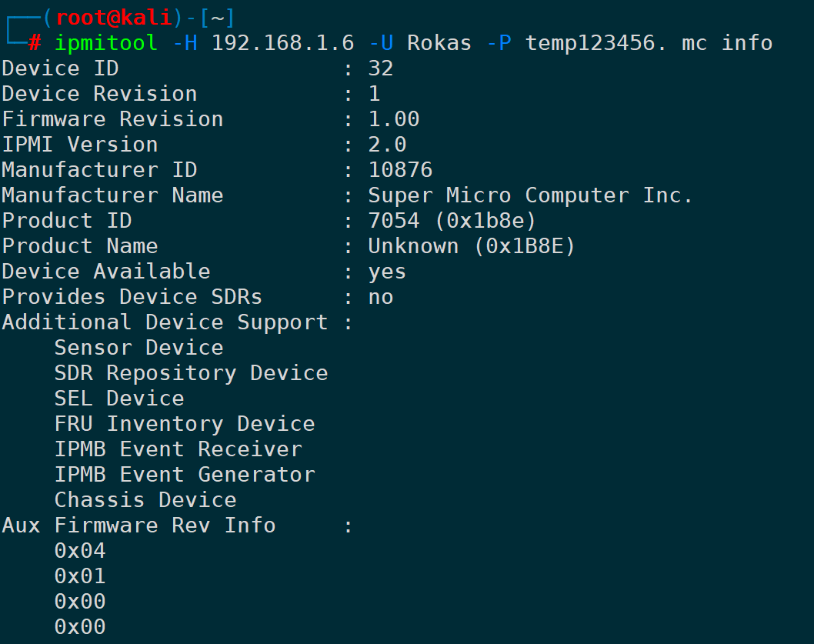Click the 0x04 aux firmware value
Screen dimensions: 814x644
(80, 551)
